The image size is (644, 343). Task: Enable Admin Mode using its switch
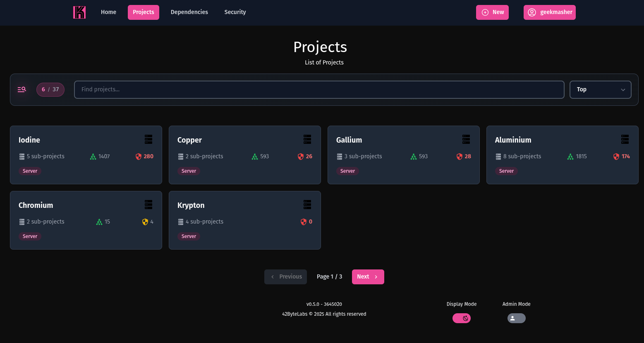tap(517, 318)
